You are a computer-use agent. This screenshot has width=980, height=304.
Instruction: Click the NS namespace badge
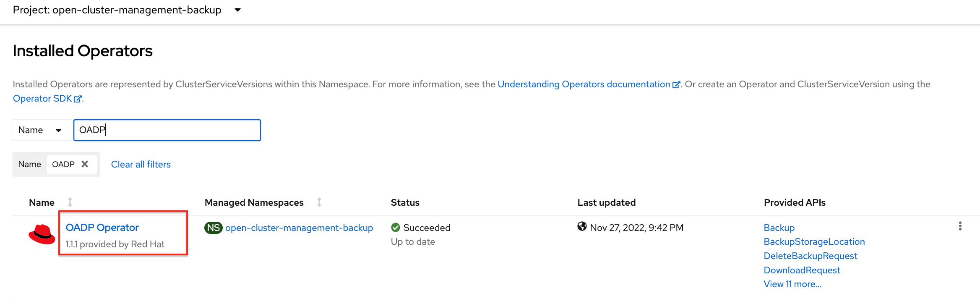(x=213, y=228)
